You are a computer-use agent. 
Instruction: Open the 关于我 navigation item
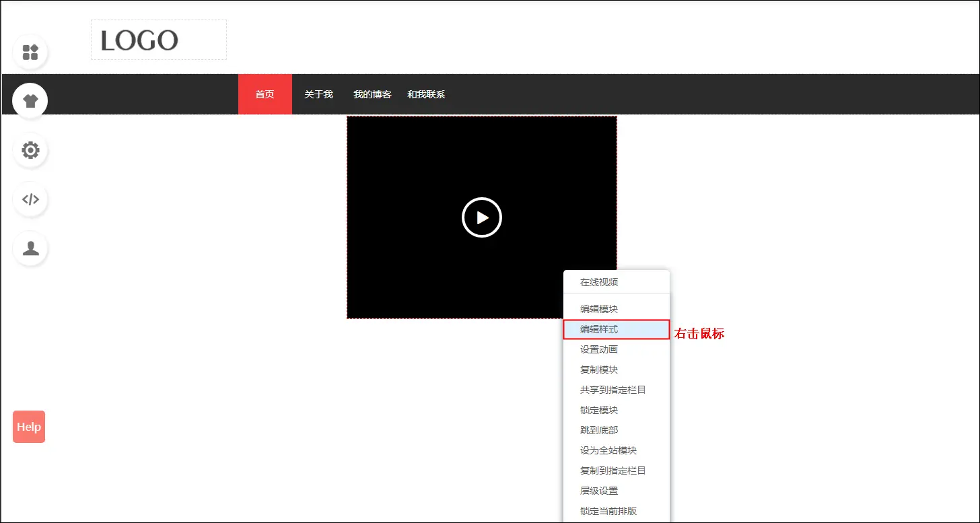[318, 94]
